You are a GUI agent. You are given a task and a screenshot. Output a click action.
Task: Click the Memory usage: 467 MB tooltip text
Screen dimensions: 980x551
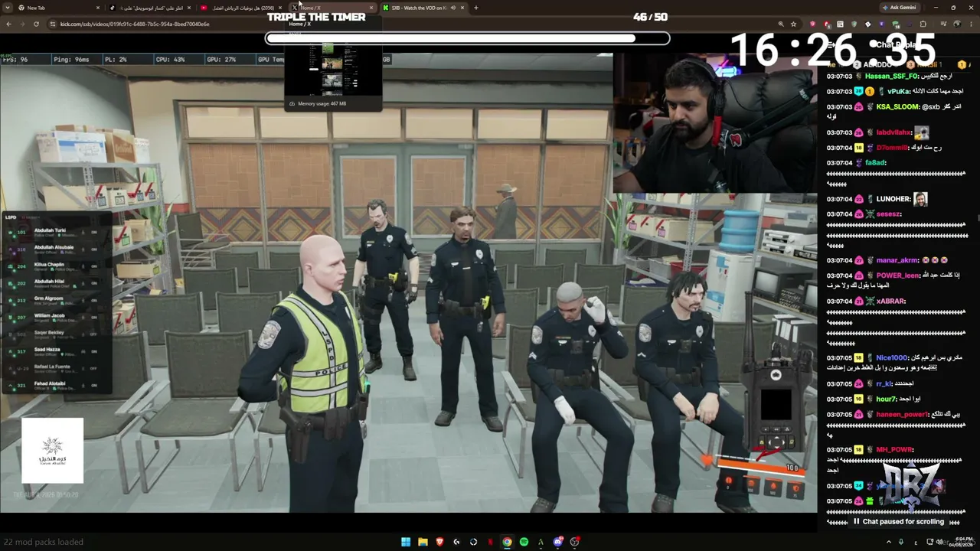coord(322,103)
